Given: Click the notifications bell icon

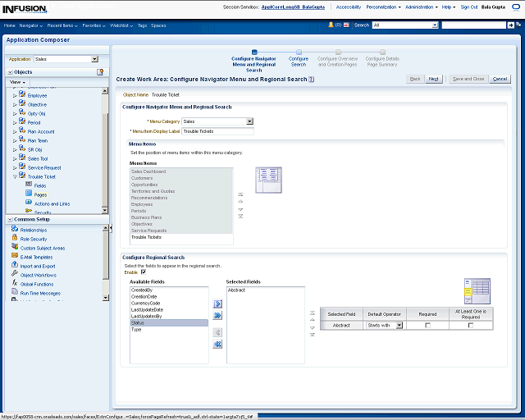Looking at the screenshot, I should tap(331, 25).
